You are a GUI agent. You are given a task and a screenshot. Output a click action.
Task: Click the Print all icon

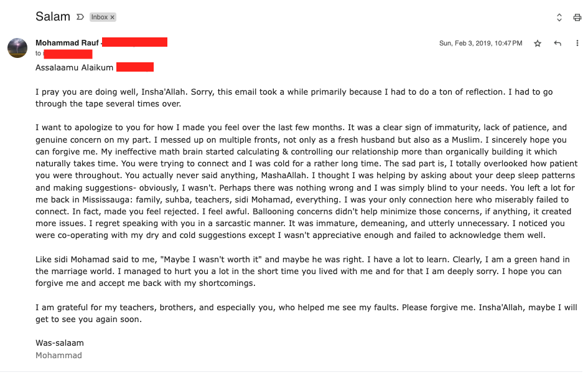[x=577, y=17]
